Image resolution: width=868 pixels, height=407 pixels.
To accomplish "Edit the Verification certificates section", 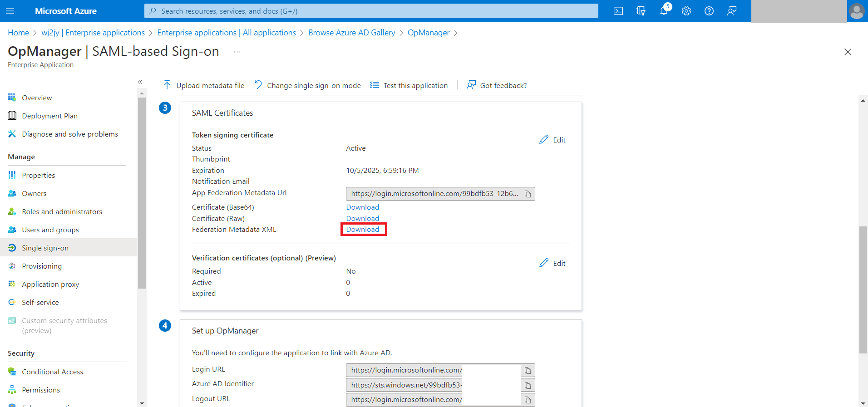I will coord(552,263).
